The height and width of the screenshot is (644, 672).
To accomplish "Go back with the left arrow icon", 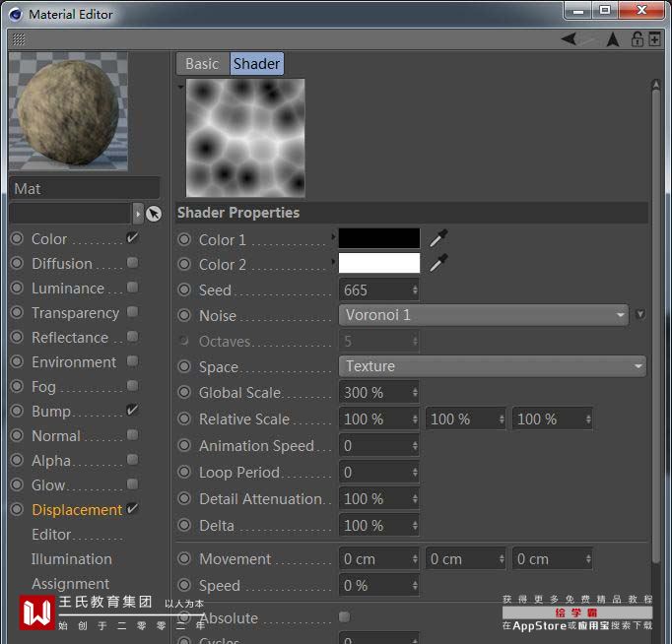I will (x=570, y=39).
